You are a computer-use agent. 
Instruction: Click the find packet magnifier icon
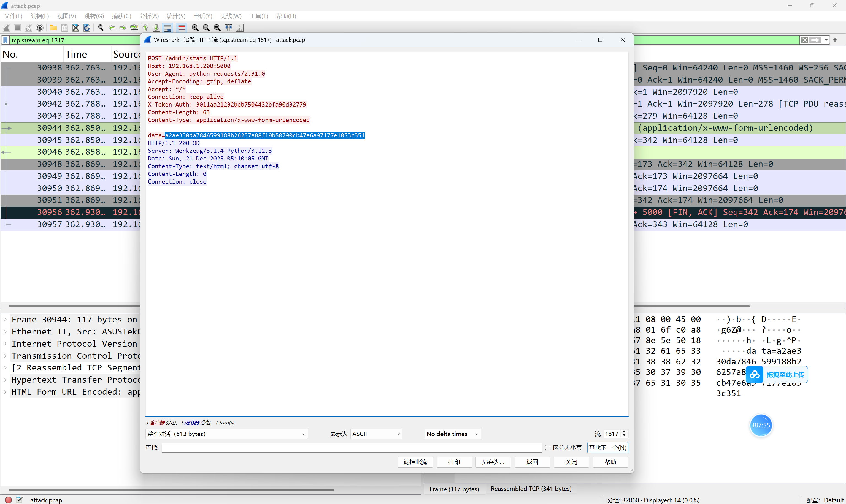101,28
